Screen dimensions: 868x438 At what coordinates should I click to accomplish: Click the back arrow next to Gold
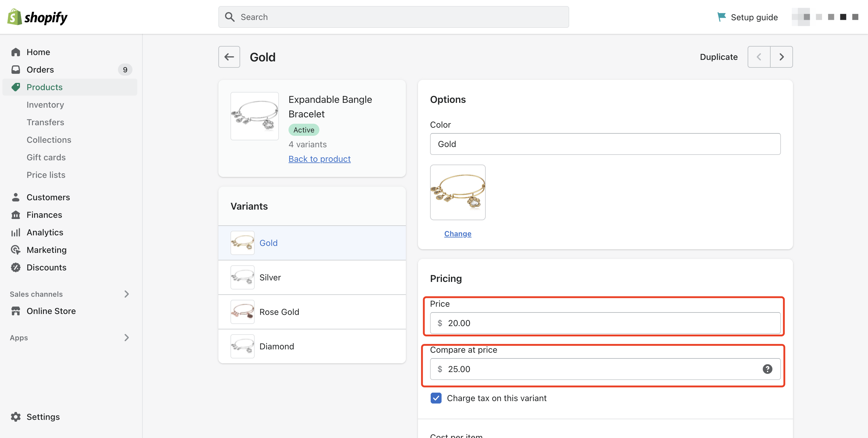(x=229, y=57)
